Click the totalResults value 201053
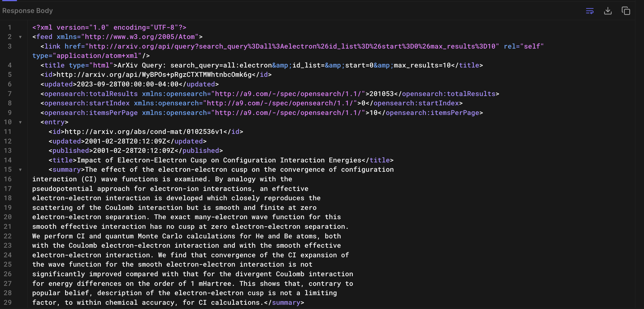 [381, 94]
